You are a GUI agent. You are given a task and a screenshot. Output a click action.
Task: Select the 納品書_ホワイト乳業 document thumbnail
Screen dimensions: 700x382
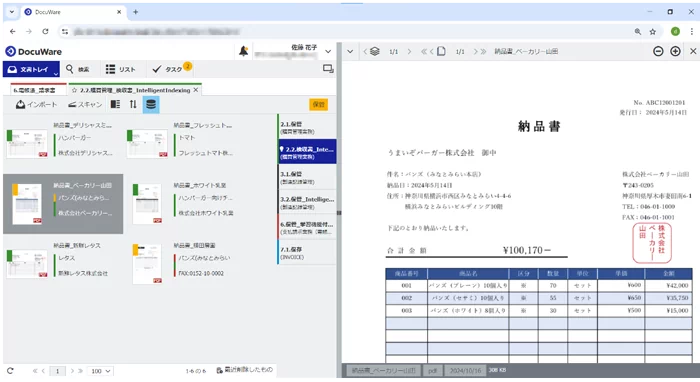click(147, 203)
